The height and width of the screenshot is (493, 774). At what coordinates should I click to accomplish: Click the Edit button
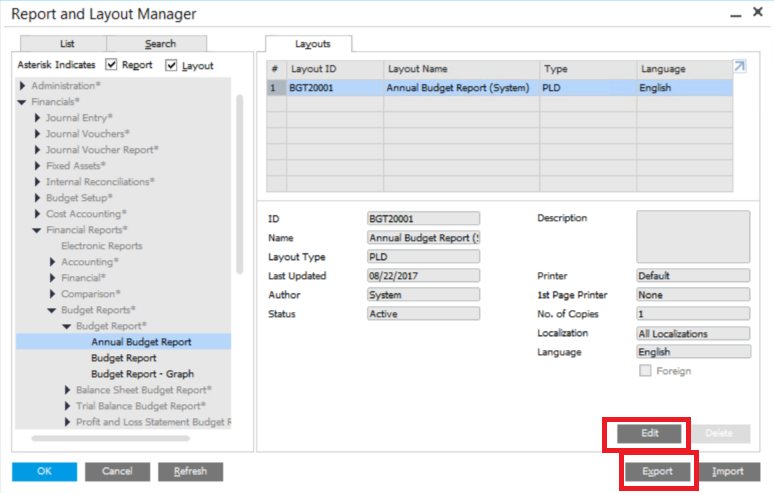click(649, 433)
